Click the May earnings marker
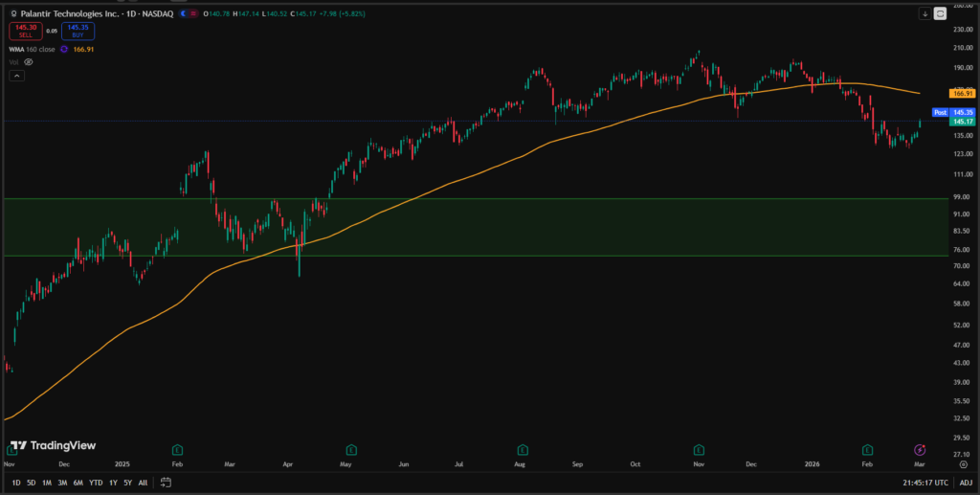 coord(352,449)
